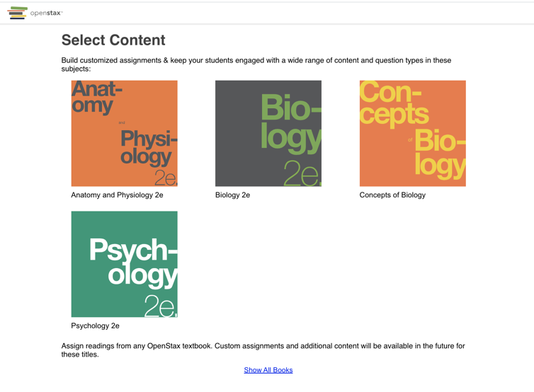Open the Anatomy and Physiology 2e cover
Image resolution: width=534 pixels, height=392 pixels.
124,133
